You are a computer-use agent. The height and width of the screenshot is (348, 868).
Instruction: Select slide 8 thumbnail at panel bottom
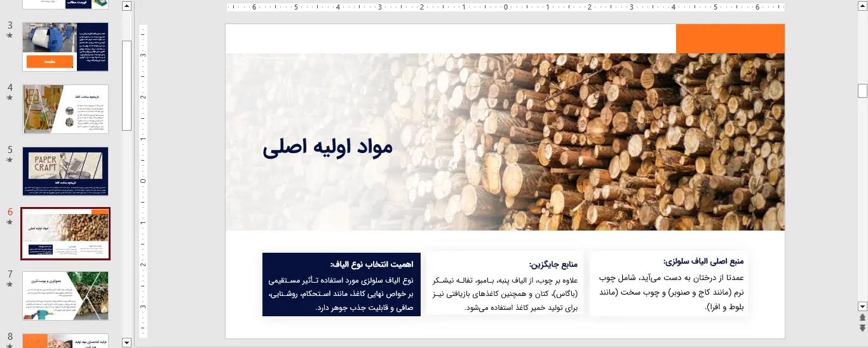click(x=65, y=340)
